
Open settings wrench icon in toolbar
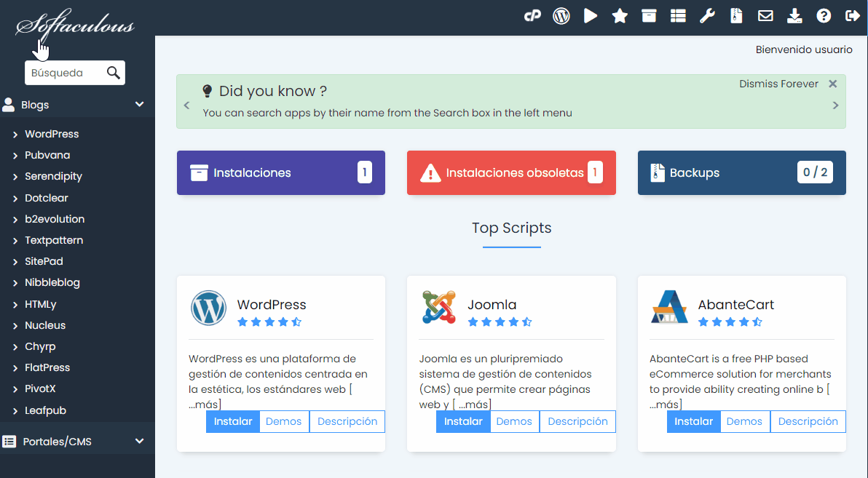[707, 16]
